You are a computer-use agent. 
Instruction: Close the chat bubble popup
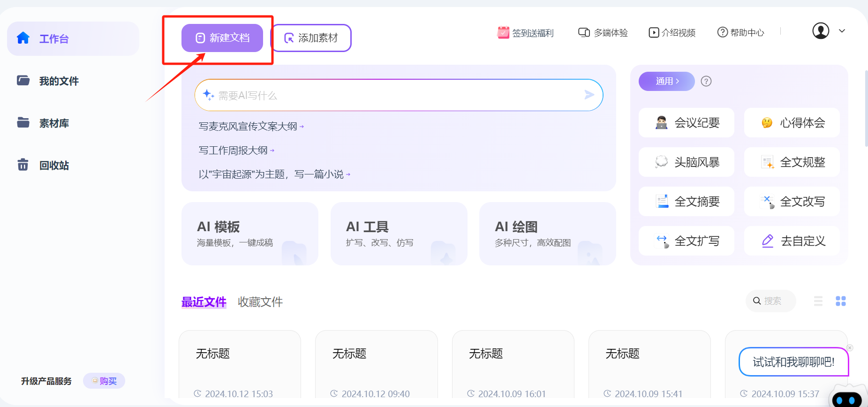pyautogui.click(x=850, y=348)
